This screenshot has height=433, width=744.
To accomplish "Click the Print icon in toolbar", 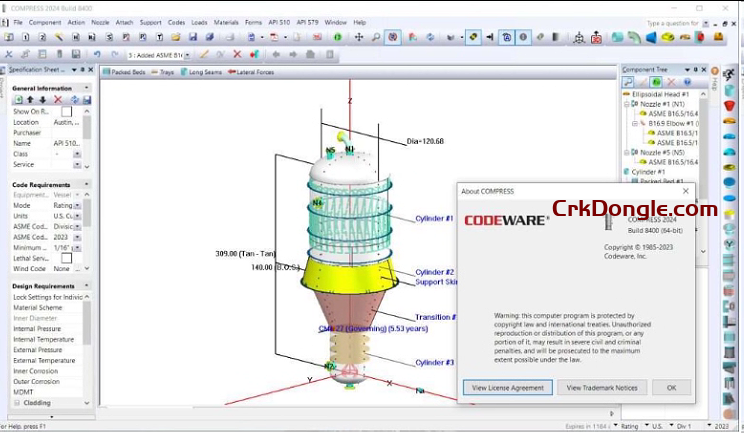I will [x=229, y=37].
